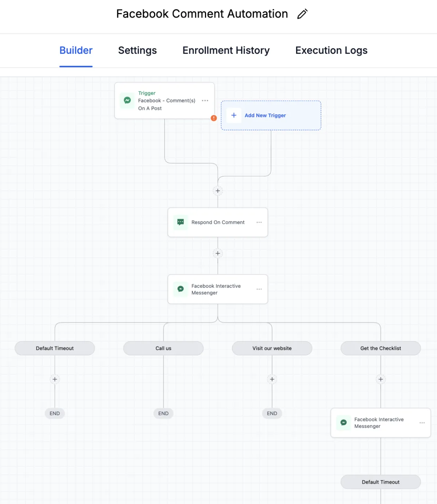
Task: Open the Trigger card three-dot menu
Action: click(x=205, y=101)
